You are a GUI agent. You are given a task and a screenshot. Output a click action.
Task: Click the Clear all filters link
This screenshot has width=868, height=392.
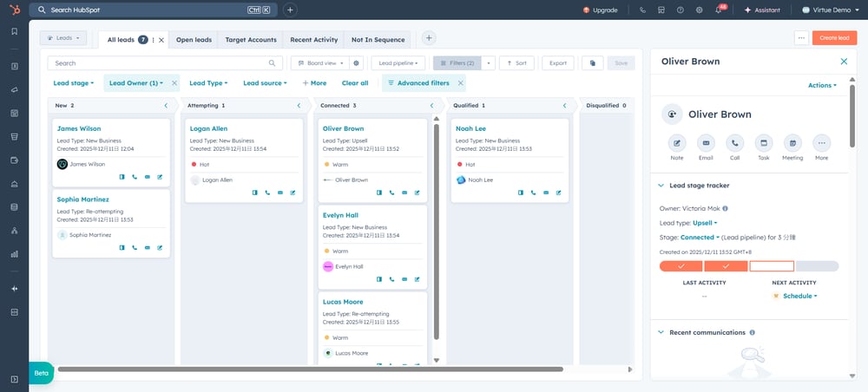(x=355, y=83)
